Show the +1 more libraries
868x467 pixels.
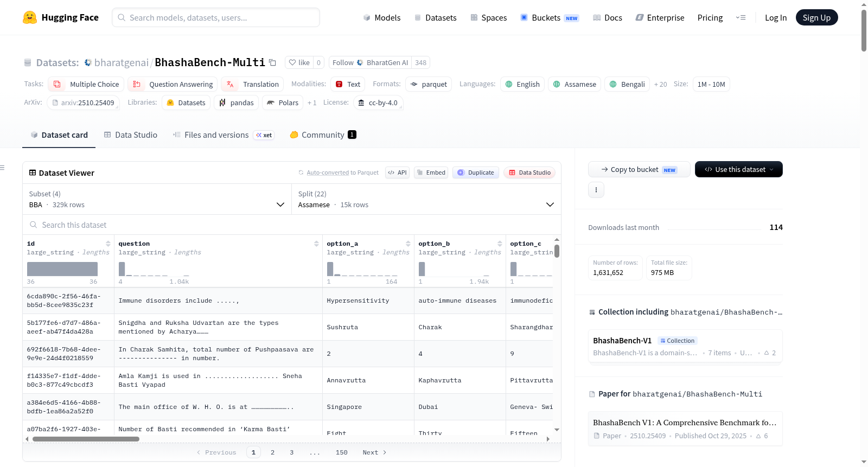(312, 103)
